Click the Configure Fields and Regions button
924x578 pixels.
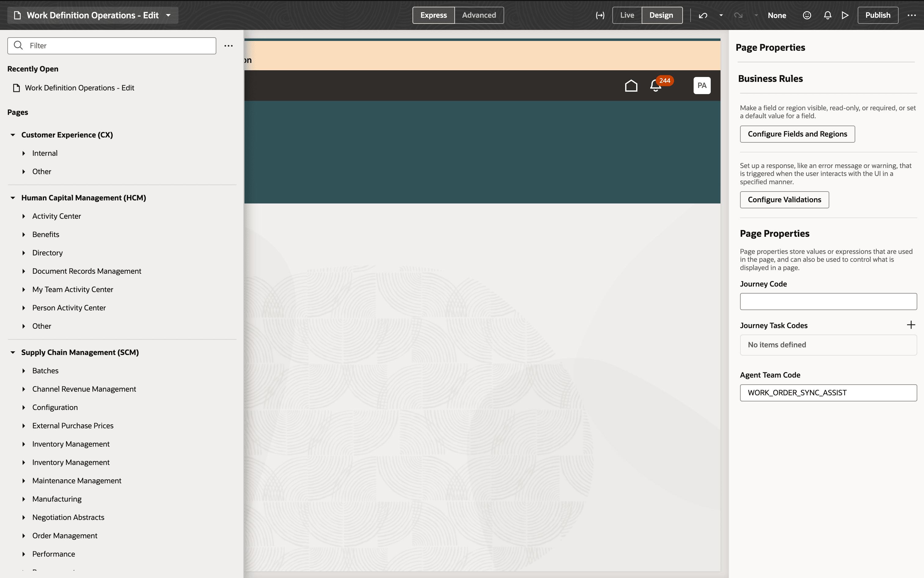click(797, 134)
